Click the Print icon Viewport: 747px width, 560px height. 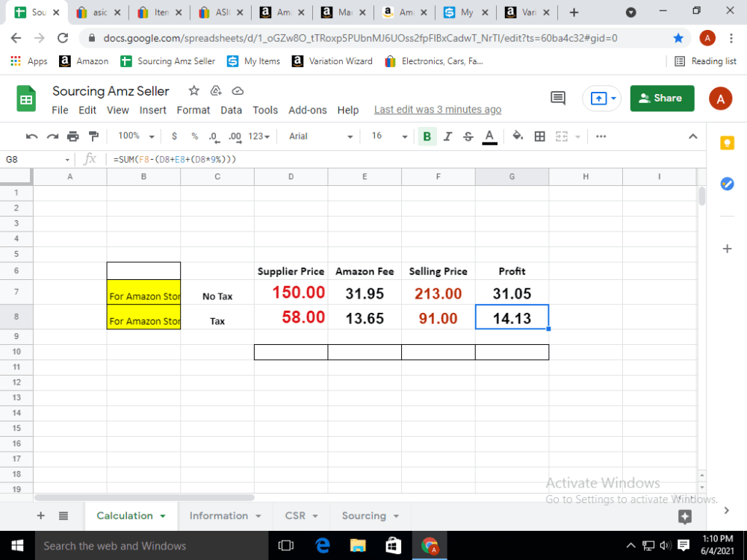click(73, 137)
